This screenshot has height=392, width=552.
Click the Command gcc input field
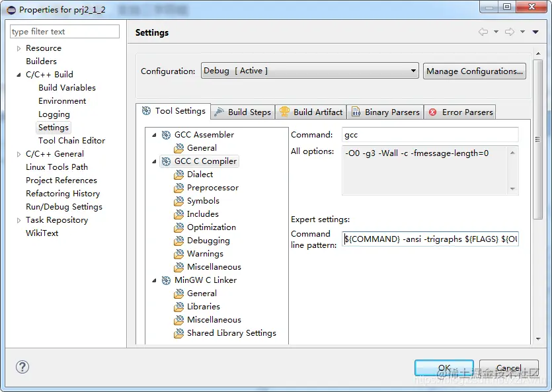[430, 135]
